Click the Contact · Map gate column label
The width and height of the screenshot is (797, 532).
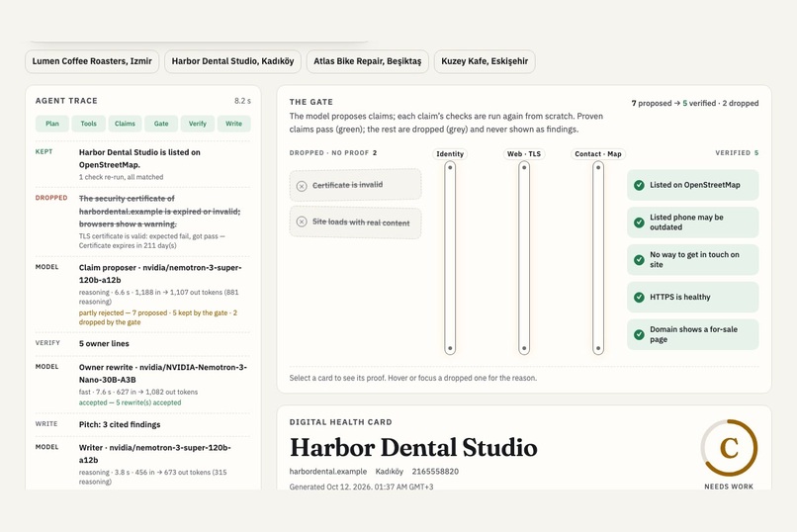[598, 154]
